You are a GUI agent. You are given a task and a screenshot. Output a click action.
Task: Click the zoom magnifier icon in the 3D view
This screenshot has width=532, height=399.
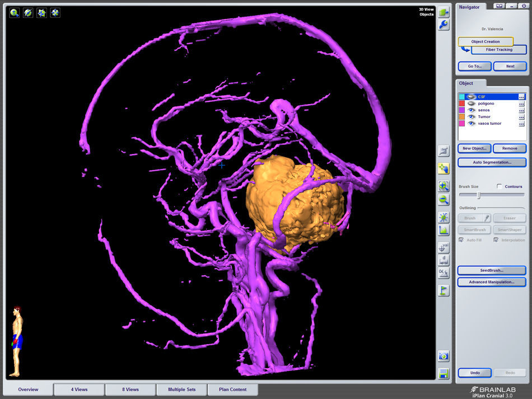tap(15, 12)
